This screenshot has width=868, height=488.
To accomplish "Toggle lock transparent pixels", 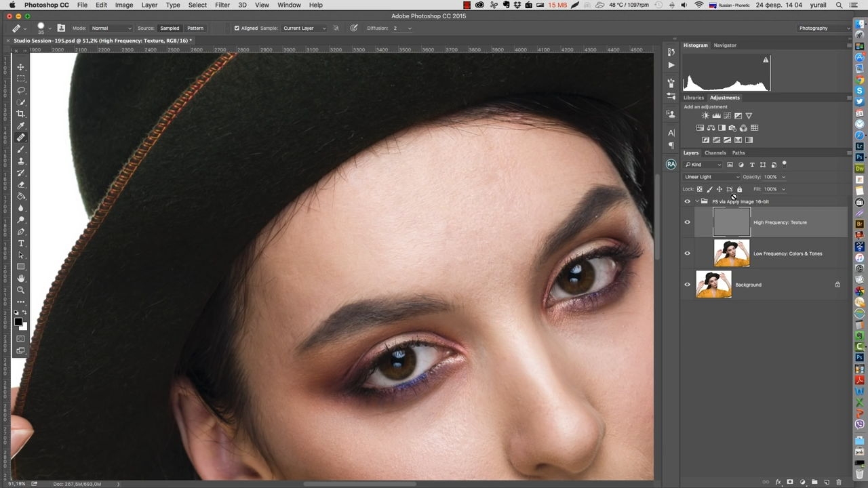I will (x=700, y=189).
